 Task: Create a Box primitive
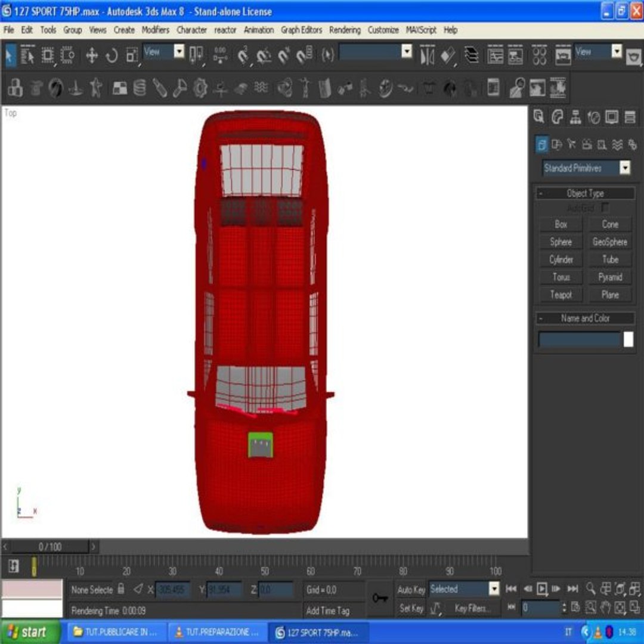click(x=561, y=224)
